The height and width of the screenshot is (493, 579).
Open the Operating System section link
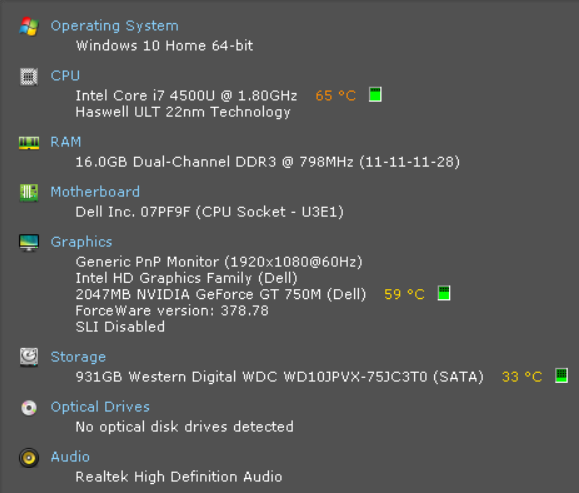pyautogui.click(x=114, y=26)
